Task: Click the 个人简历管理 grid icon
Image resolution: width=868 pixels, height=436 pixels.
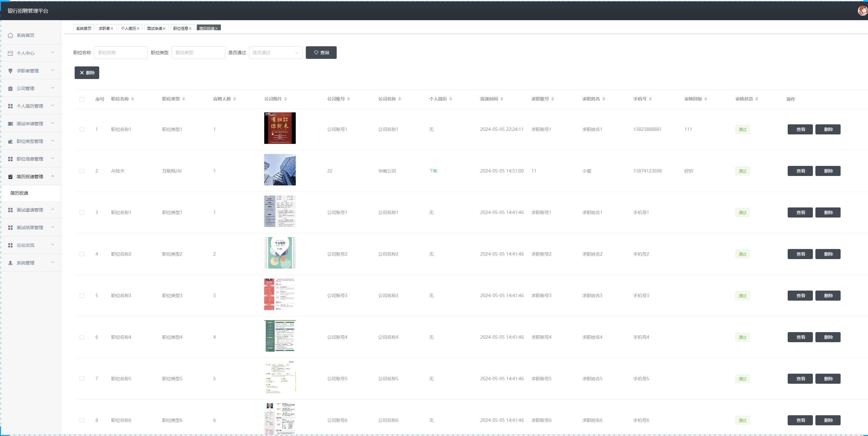Action: (x=10, y=106)
